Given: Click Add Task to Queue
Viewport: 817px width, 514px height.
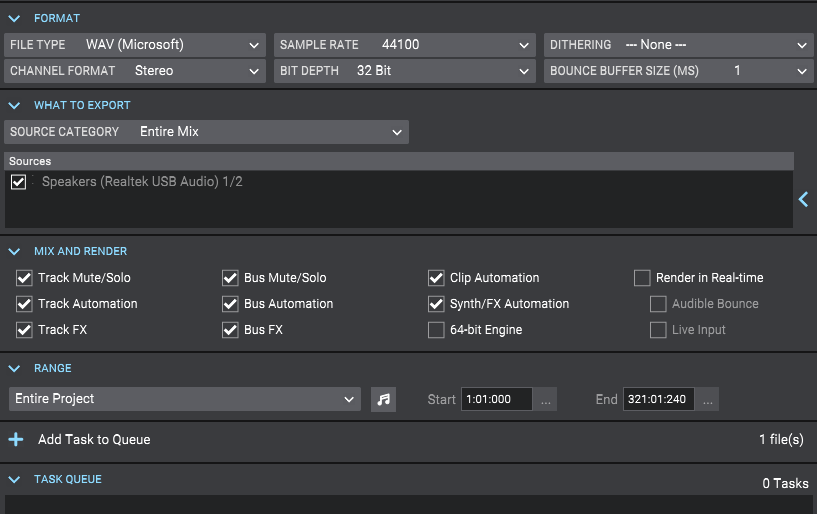Looking at the screenshot, I should [94, 439].
